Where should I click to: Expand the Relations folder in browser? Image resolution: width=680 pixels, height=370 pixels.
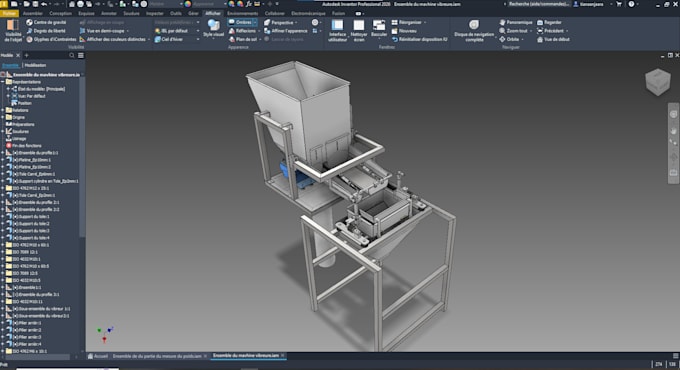point(3,110)
